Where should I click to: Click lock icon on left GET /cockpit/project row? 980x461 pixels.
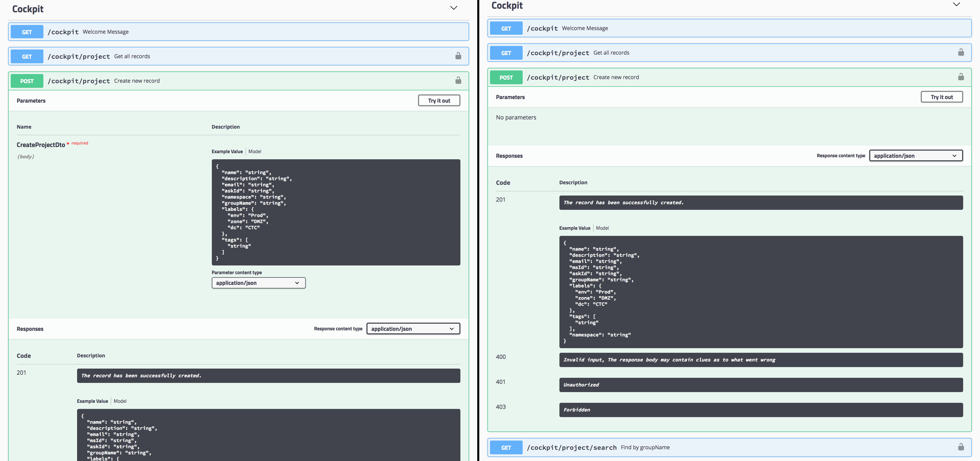pos(458,56)
